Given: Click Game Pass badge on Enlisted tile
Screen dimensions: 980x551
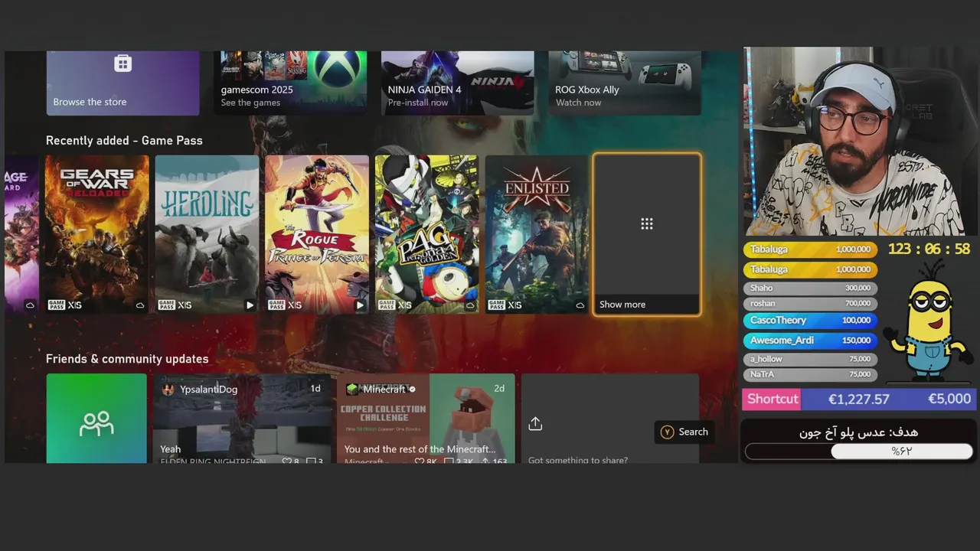Looking at the screenshot, I should [x=497, y=305].
